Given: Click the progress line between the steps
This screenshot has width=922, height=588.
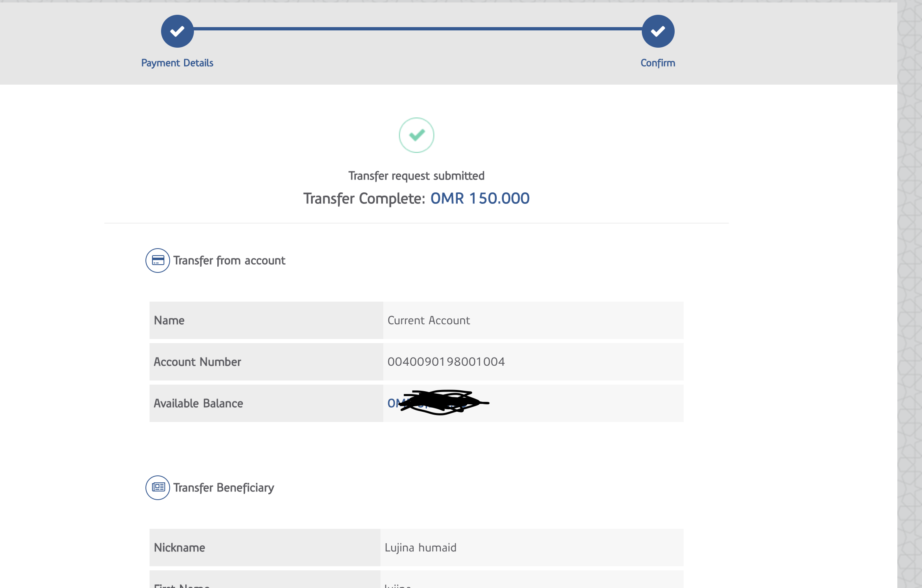Looking at the screenshot, I should pyautogui.click(x=417, y=29).
